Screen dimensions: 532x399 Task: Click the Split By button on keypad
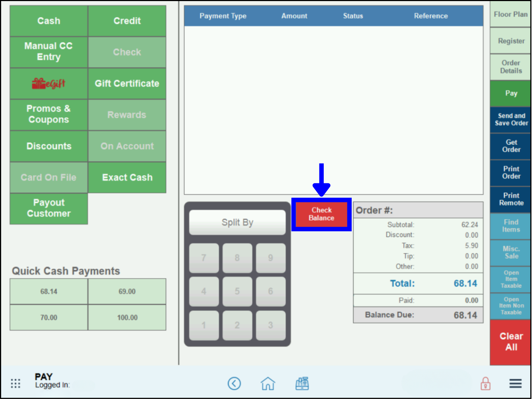pos(237,222)
